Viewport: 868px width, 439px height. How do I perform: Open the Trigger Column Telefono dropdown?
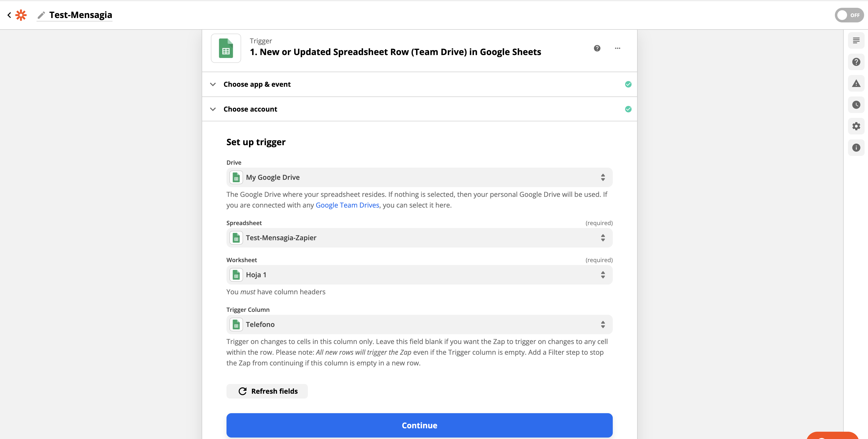(419, 324)
